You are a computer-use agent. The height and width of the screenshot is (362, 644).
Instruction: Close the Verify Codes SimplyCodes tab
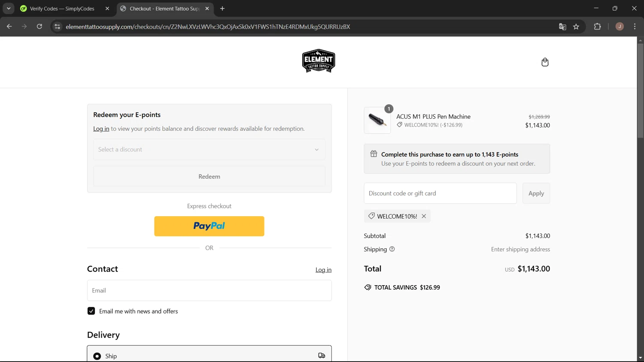point(107,9)
